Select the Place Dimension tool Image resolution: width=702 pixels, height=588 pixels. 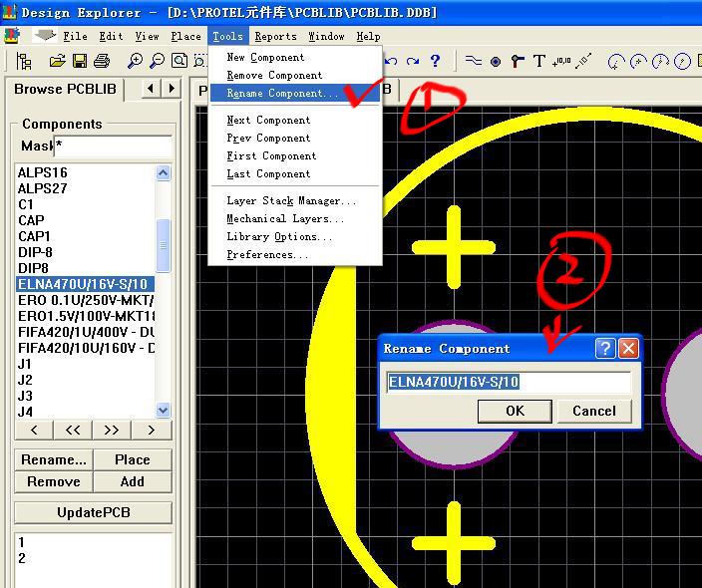point(583,61)
